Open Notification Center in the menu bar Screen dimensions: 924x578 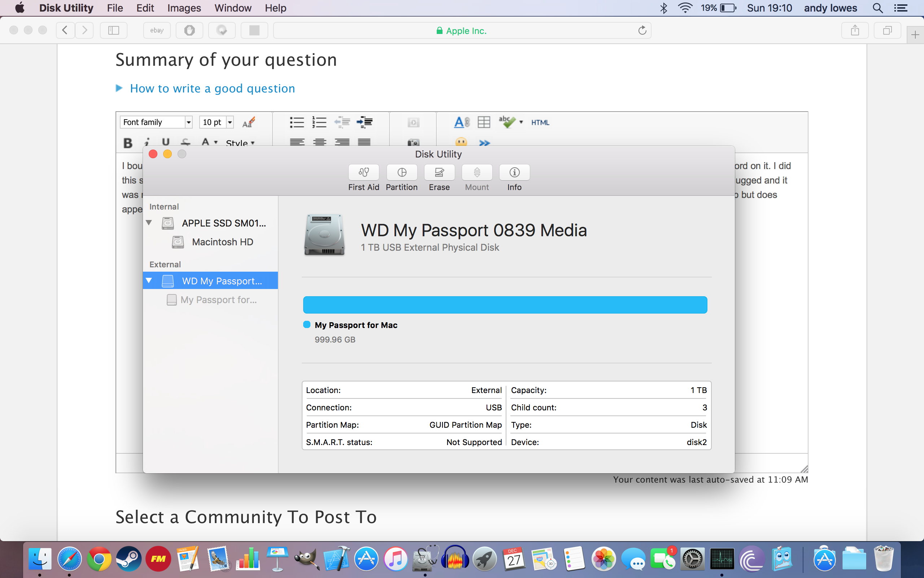(x=901, y=8)
